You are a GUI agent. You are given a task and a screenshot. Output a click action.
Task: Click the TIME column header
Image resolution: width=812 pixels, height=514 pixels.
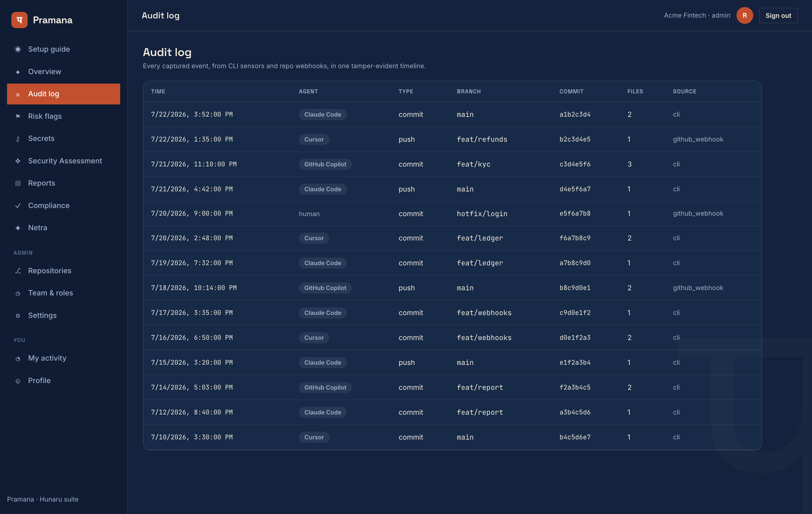point(158,91)
